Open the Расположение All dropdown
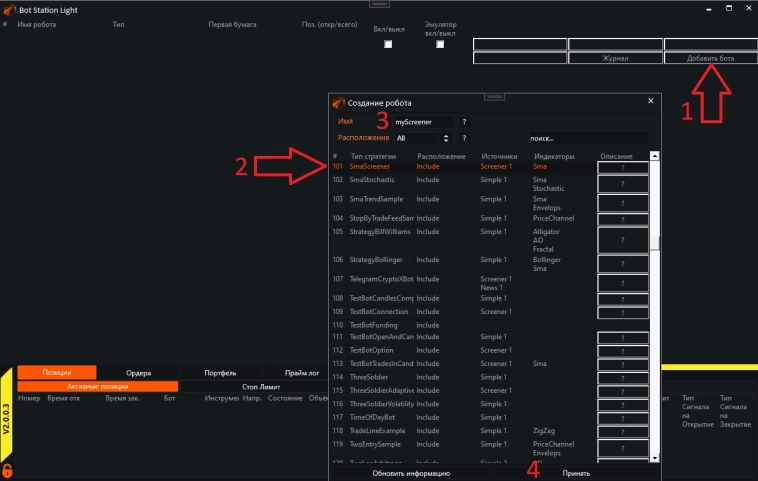Image resolution: width=758 pixels, height=481 pixels. point(422,138)
